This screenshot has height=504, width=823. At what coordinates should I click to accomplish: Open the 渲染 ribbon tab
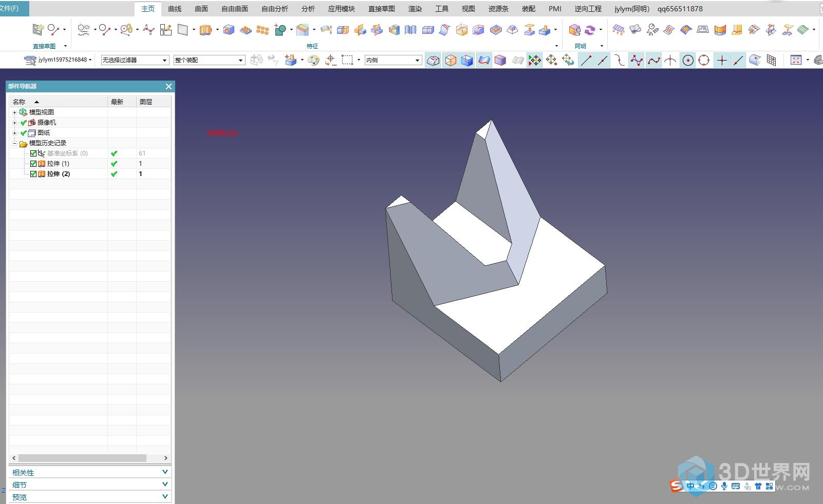tap(415, 9)
